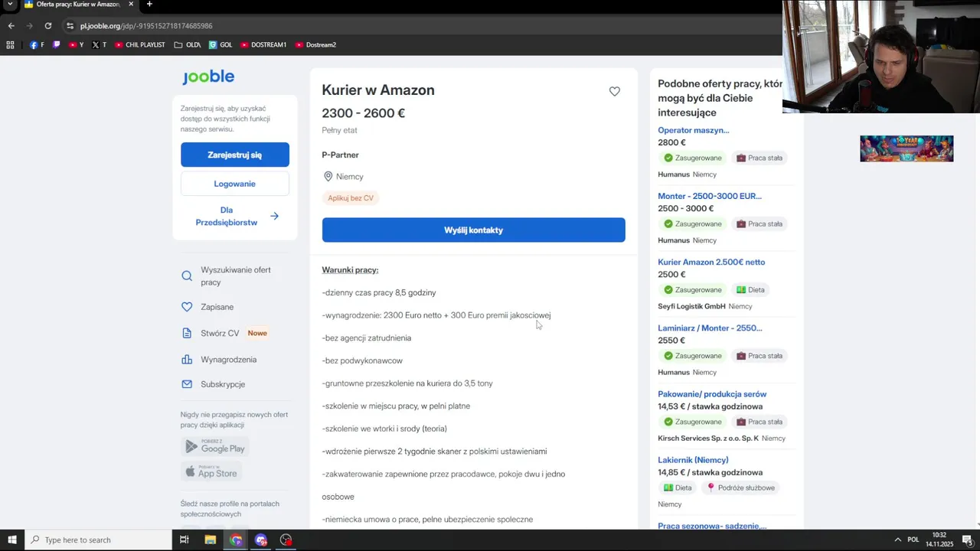Open Task View on the taskbar
980x551 pixels.
(x=184, y=540)
